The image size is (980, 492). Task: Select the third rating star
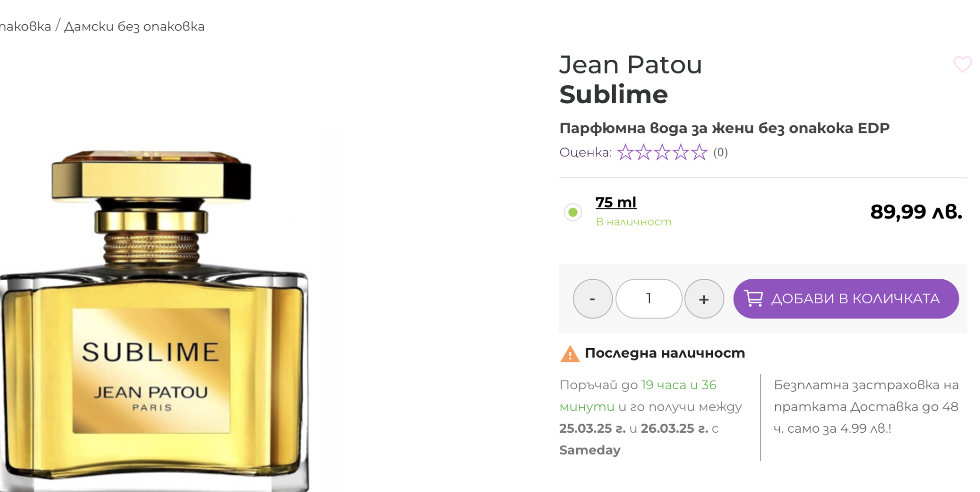tap(662, 153)
